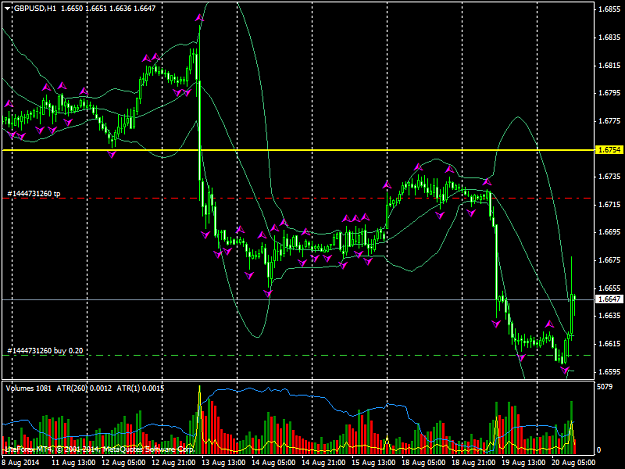Click the 12 Aug 21:00 time label
The image size is (625, 469).
[x=173, y=463]
